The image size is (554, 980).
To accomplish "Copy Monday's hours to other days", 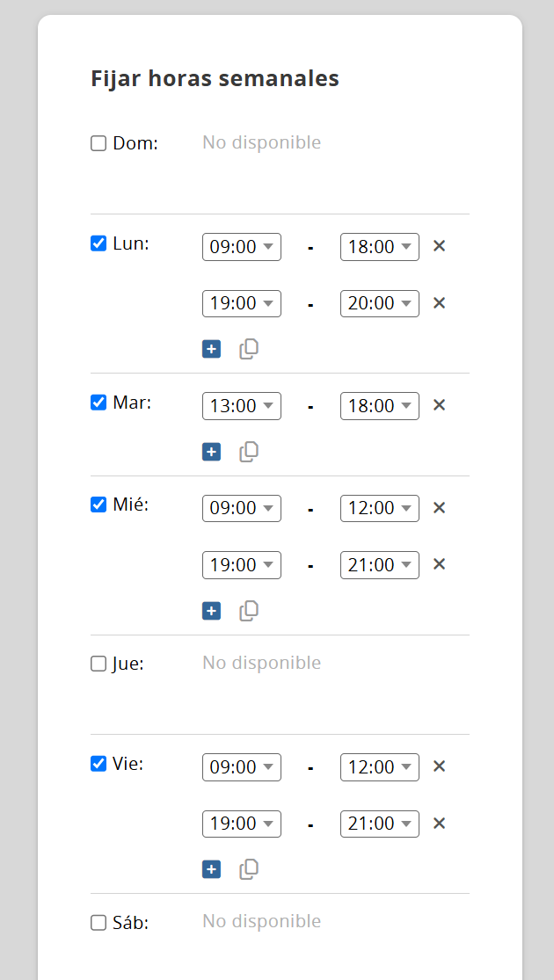I will (249, 349).
